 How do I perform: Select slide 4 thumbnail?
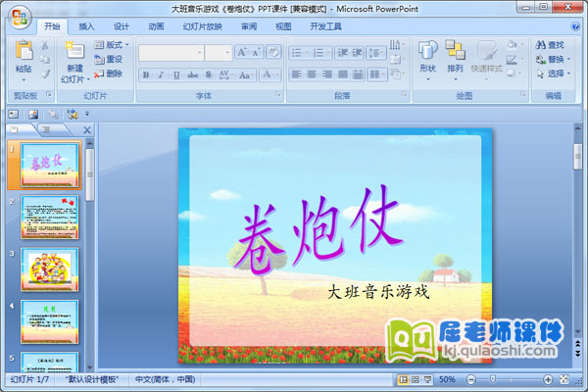[x=50, y=321]
